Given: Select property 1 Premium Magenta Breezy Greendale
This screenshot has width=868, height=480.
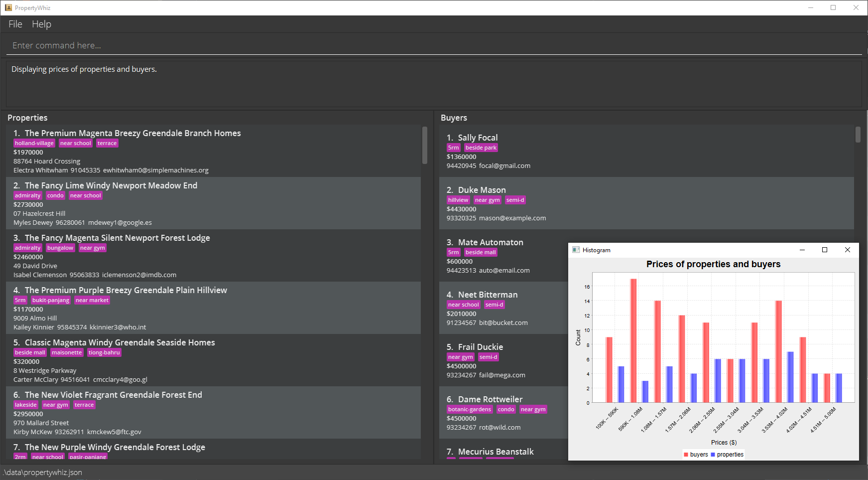Looking at the screenshot, I should 213,151.
